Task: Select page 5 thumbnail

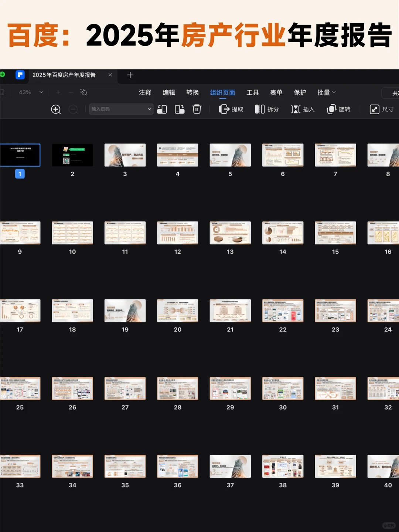Action: coord(230,155)
